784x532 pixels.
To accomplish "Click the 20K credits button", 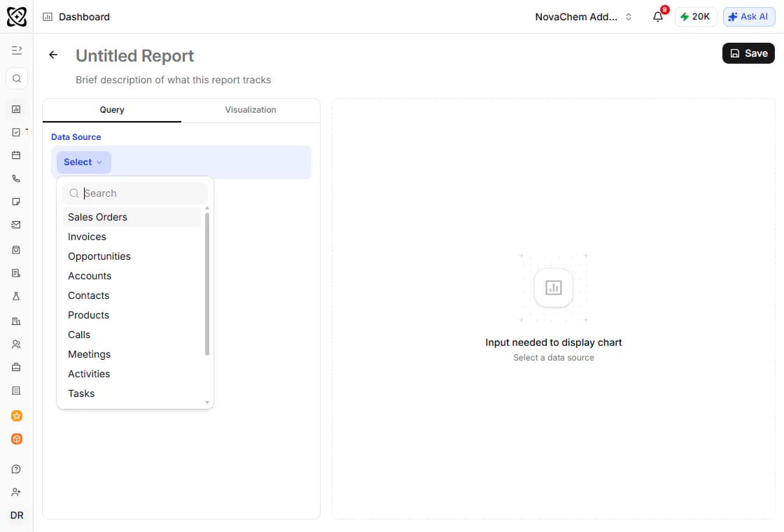I will pyautogui.click(x=696, y=17).
